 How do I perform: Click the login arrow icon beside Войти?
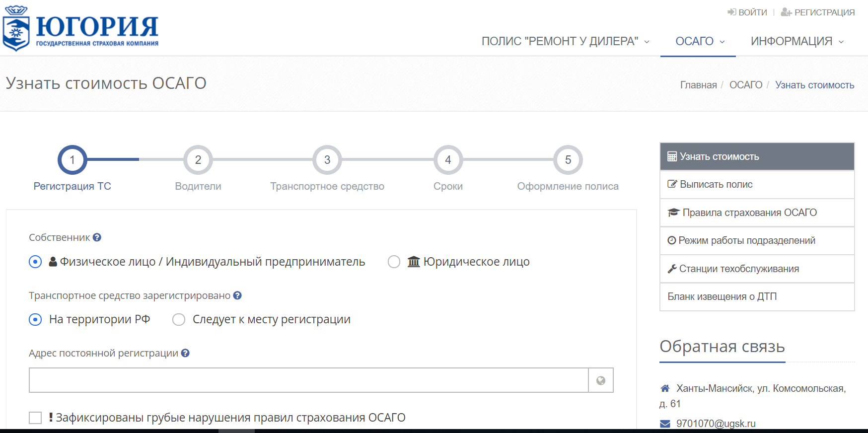click(x=732, y=12)
